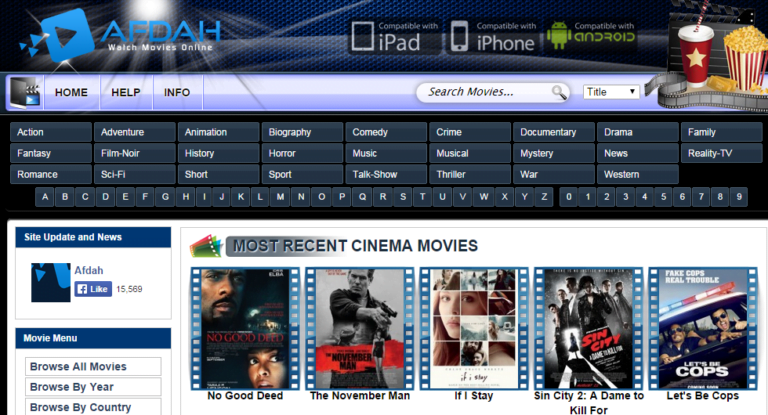The width and height of the screenshot is (768, 415).
Task: Click the clapperboard icon beside HOME
Action: pos(24,93)
